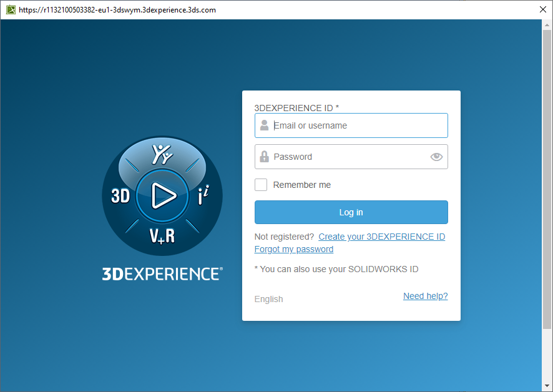Screen dimensions: 553x392
Task: Open the Need help? link
Action: coord(425,296)
